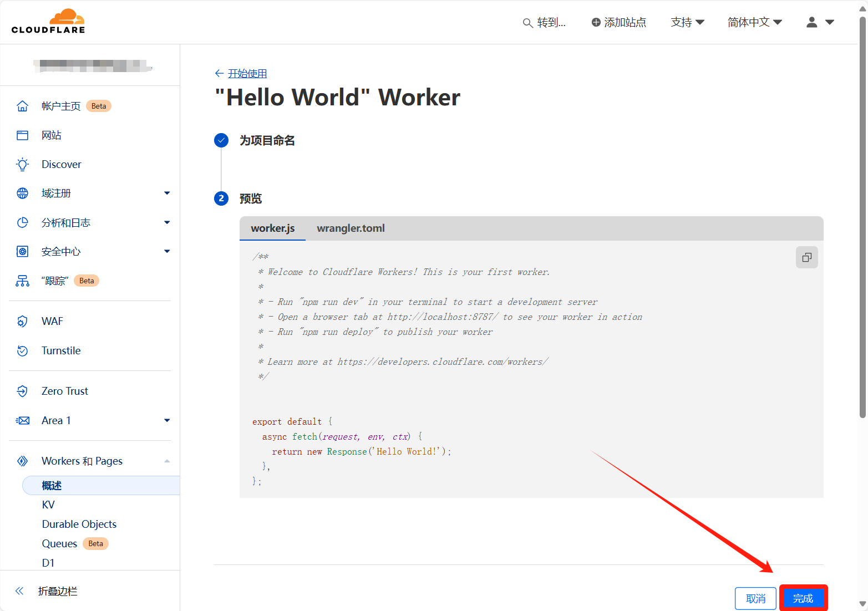The height and width of the screenshot is (611, 868).
Task: Click the Discover lightbulb icon
Action: click(x=22, y=165)
